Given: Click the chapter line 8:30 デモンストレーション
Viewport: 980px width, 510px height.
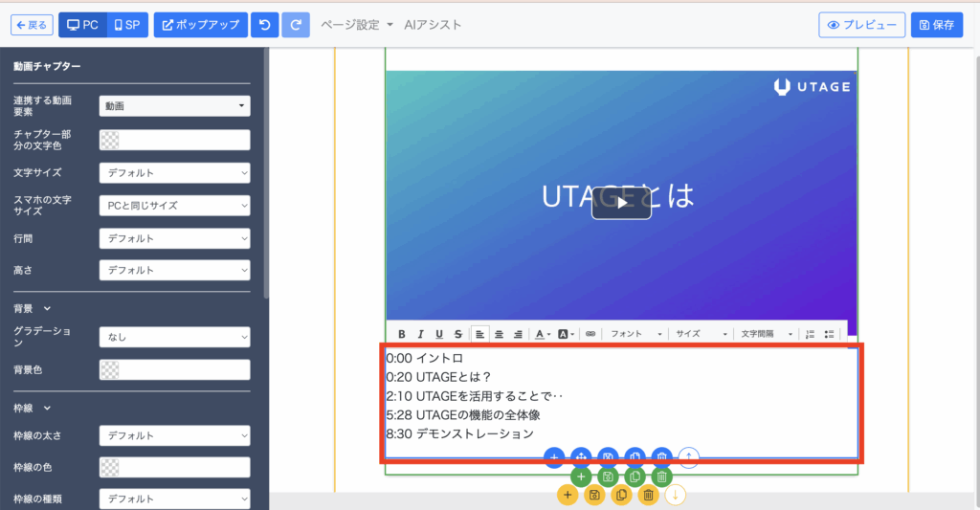Looking at the screenshot, I should point(460,433).
